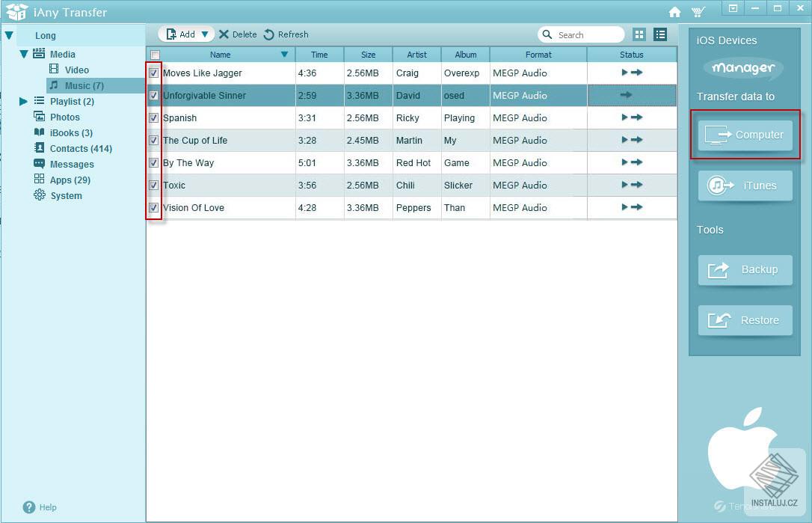Sort by the Format column header

(x=538, y=55)
